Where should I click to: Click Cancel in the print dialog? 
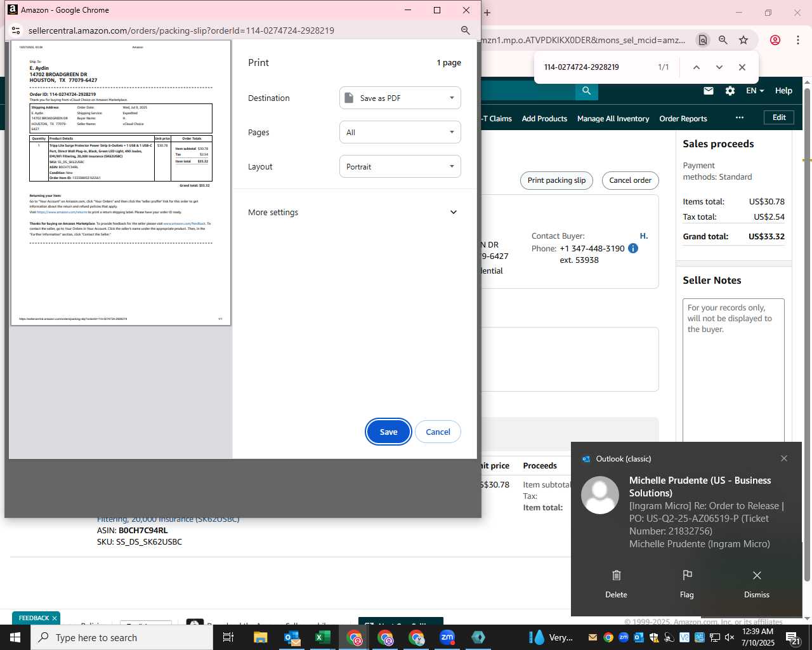tap(438, 432)
